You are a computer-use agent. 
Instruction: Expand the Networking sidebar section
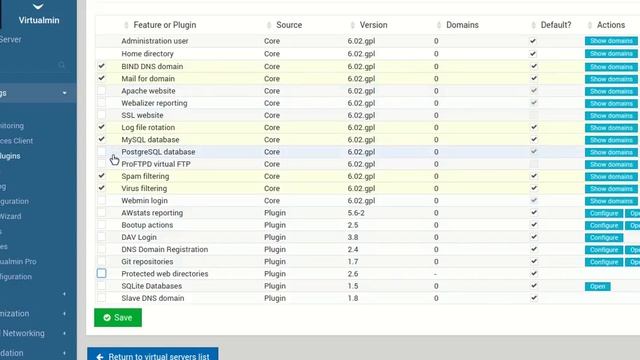[x=64, y=333]
